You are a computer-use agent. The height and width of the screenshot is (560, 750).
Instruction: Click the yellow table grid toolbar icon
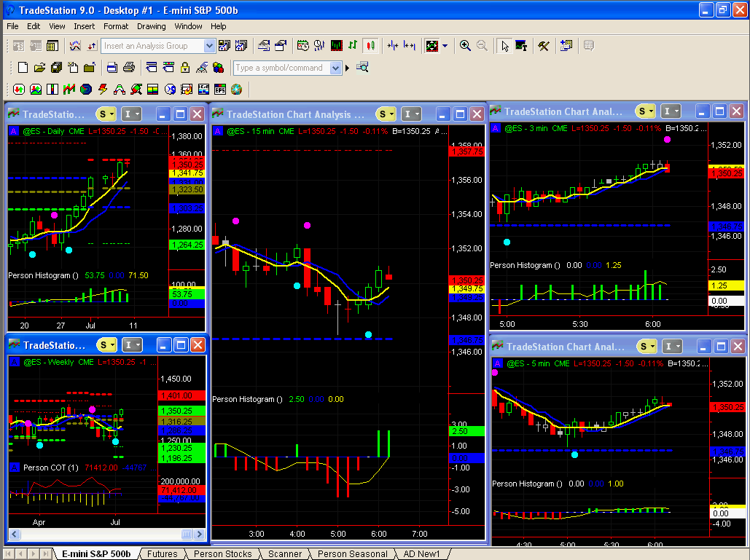point(52,46)
